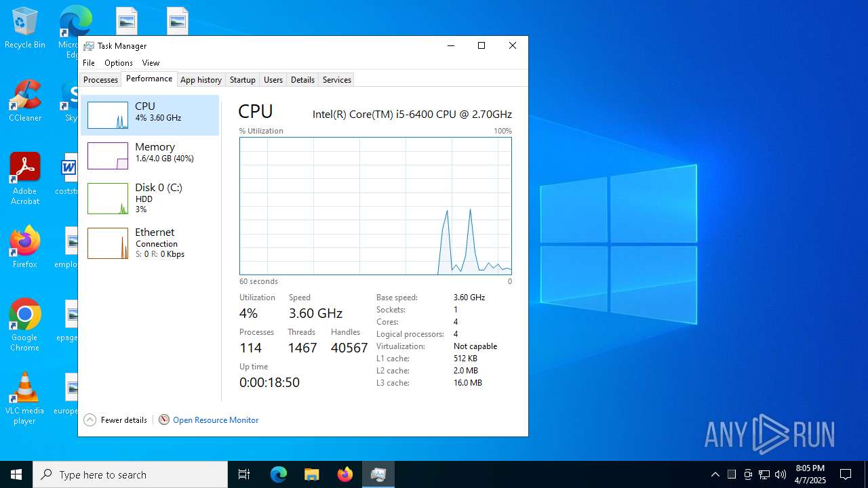Screen dimensions: 868x488
Task: Maximize the Task Manager window
Action: click(x=481, y=46)
